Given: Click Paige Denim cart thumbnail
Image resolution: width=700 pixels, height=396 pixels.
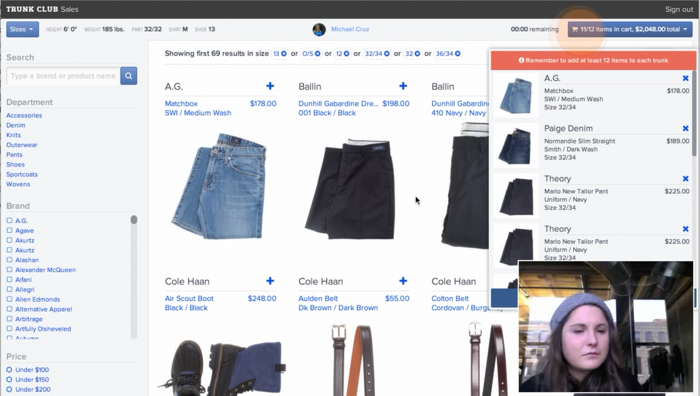Looking at the screenshot, I should coord(516,146).
